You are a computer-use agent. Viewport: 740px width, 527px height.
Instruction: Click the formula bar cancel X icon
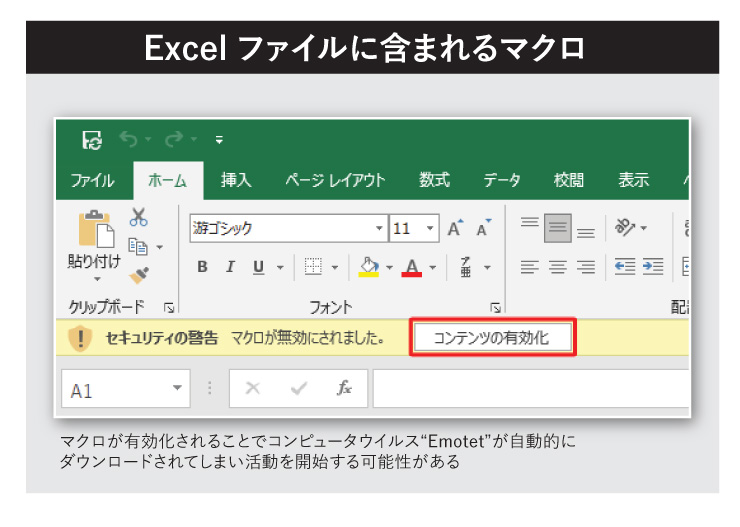tap(253, 388)
